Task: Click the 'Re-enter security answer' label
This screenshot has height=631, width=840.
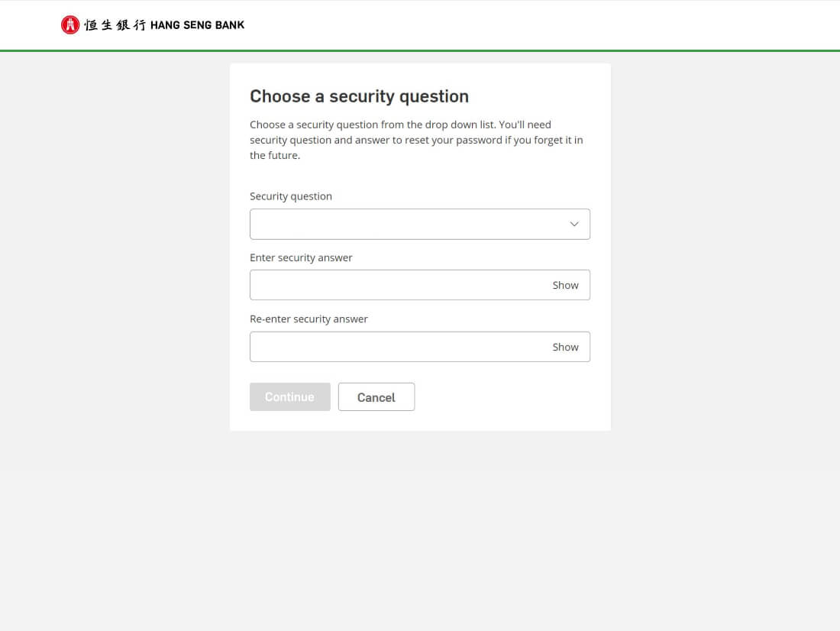Action: tap(309, 319)
